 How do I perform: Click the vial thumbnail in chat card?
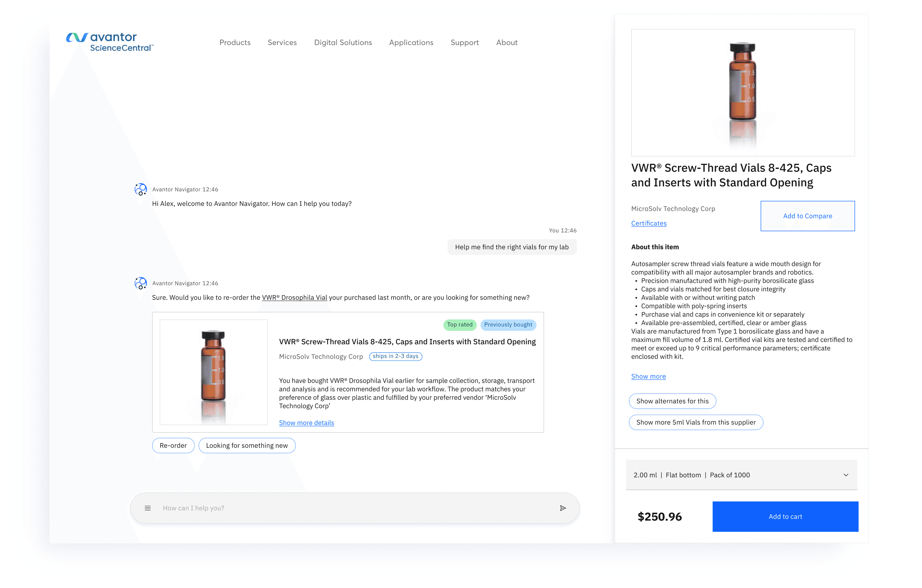[213, 372]
